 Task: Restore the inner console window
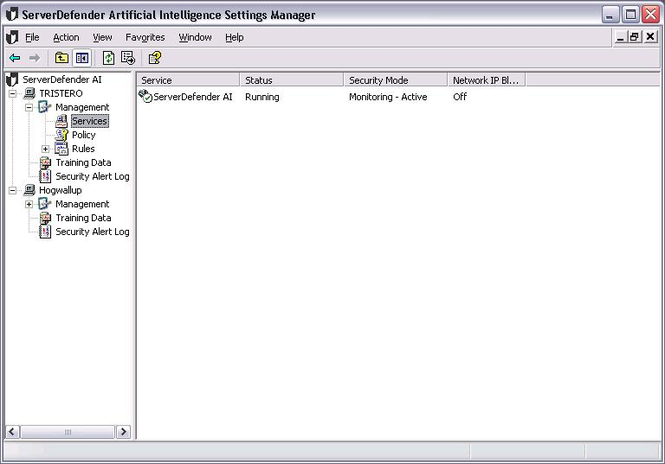point(634,37)
